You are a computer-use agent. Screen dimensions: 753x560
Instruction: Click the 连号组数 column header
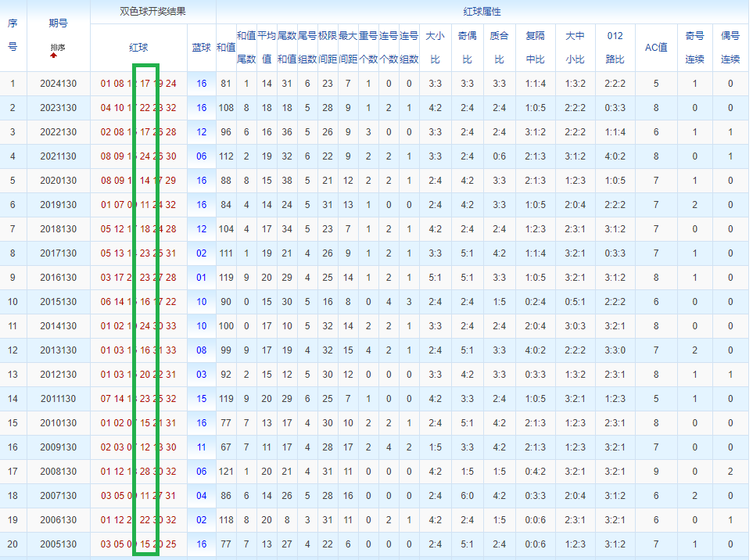409,47
